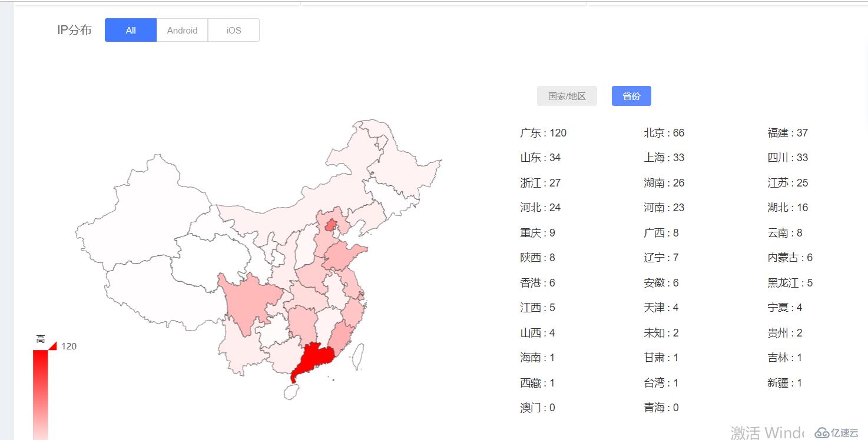Viewport: 868px width, 440px height.
Task: Click the 江西 : 5 entry
Action: click(538, 308)
